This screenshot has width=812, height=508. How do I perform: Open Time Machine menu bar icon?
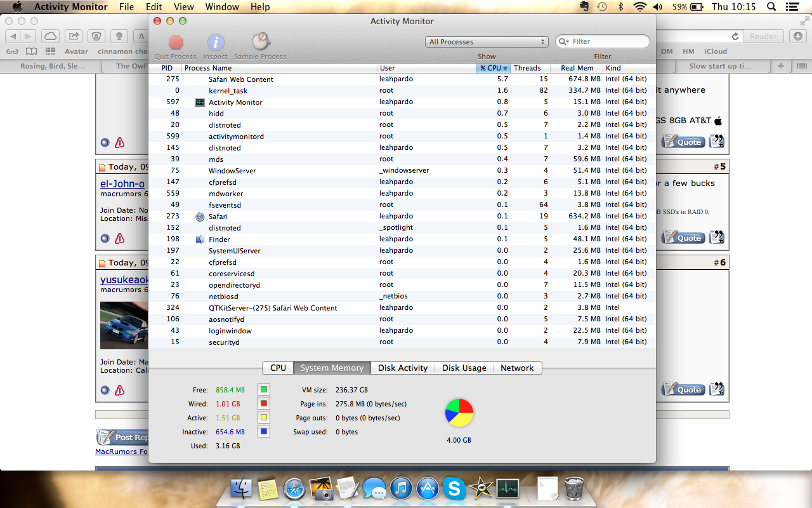point(602,7)
